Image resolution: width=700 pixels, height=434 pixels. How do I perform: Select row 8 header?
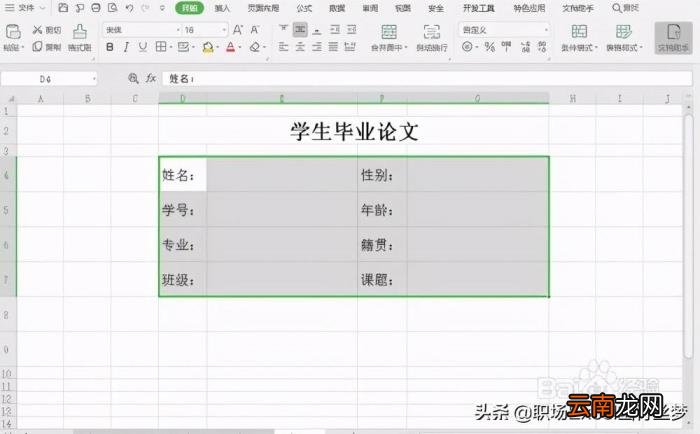[6, 315]
